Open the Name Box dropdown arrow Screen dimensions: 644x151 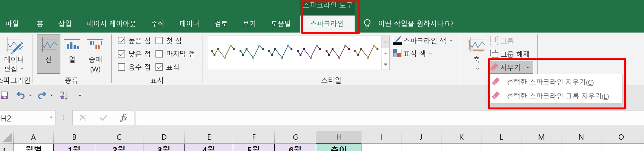coord(51,118)
